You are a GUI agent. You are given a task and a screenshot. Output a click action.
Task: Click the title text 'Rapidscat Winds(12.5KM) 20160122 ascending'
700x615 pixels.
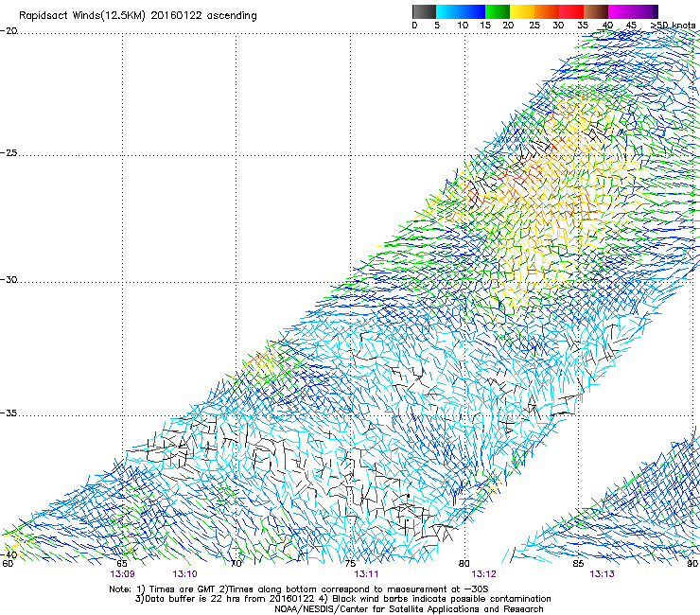click(x=137, y=16)
